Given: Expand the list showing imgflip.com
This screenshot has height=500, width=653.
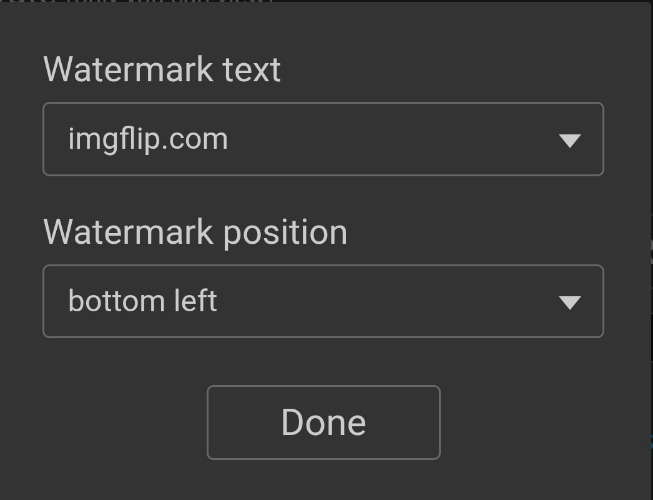Looking at the screenshot, I should pos(323,139).
